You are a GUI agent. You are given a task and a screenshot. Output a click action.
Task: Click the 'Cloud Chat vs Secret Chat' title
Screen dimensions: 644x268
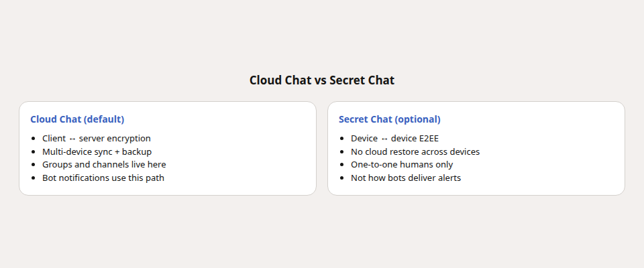[322, 80]
